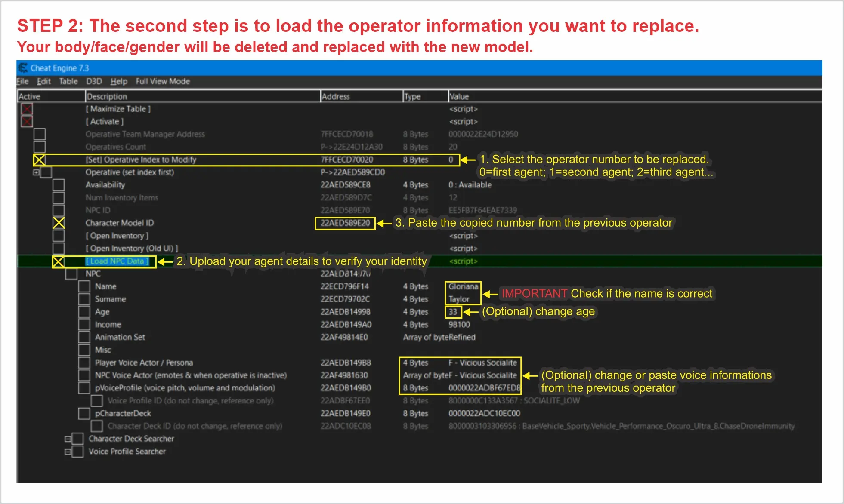Click Full View Mode menu item

(x=163, y=81)
